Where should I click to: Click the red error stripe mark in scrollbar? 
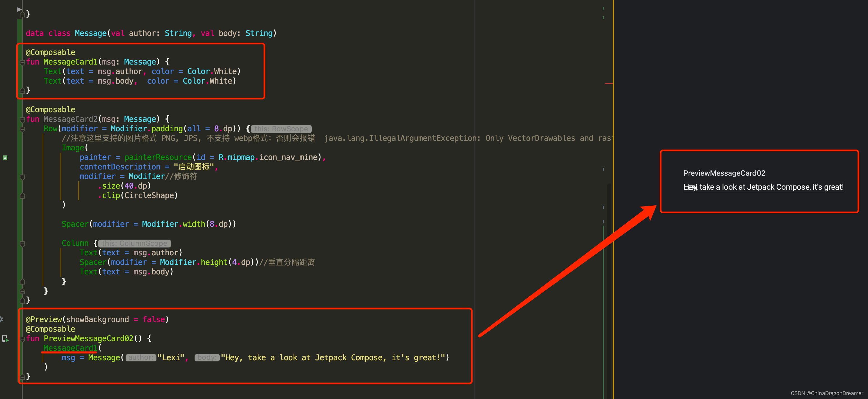pos(609,83)
